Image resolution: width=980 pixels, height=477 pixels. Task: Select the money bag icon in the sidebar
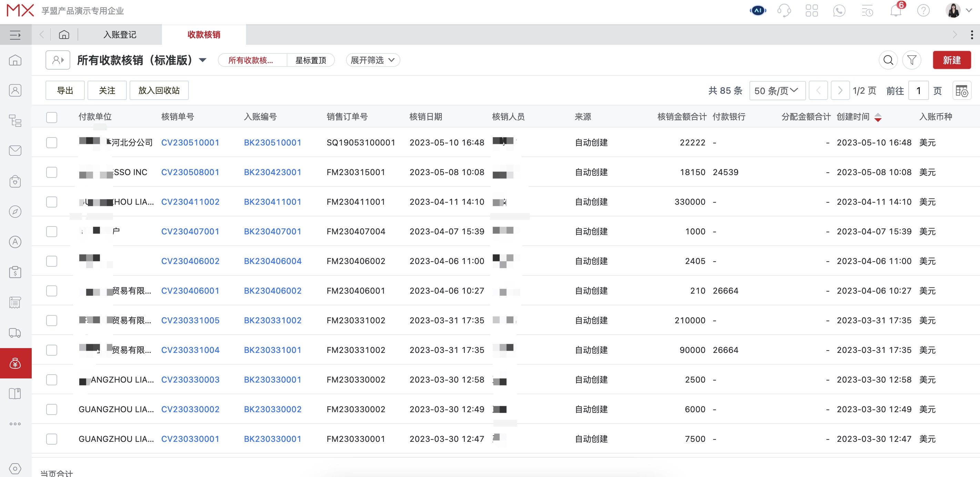15,363
